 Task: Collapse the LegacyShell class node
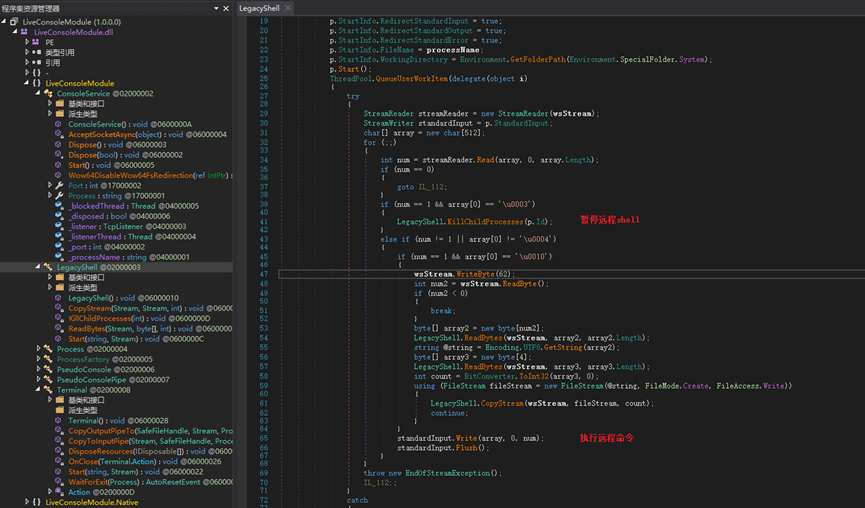tap(38, 267)
